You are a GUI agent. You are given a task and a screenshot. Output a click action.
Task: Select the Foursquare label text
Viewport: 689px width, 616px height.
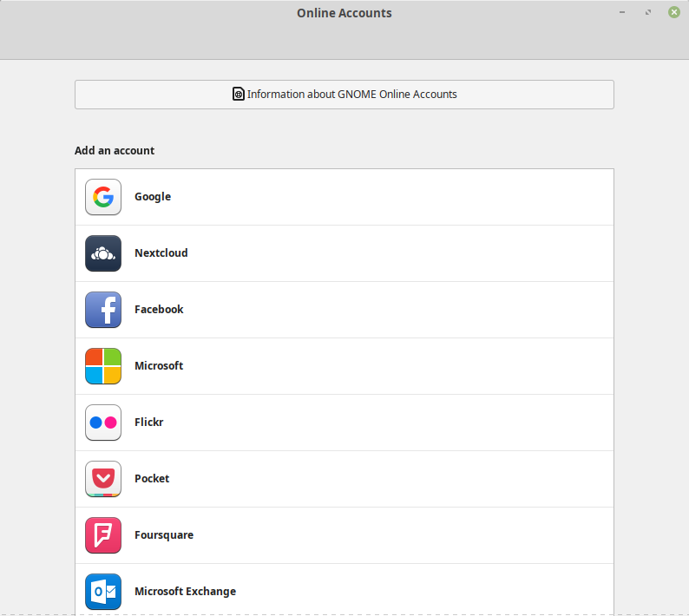click(164, 535)
